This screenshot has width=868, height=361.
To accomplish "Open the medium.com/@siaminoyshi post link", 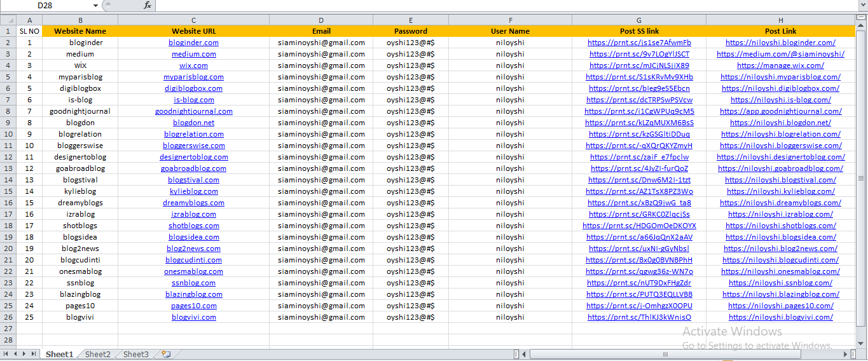I will (780, 54).
